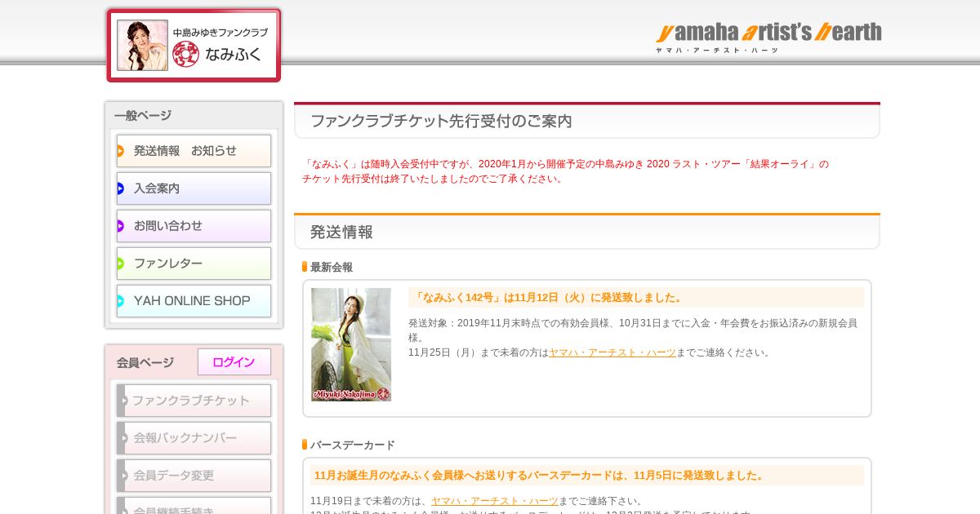
Task: Go to 入会案内 page
Action: coord(194,188)
